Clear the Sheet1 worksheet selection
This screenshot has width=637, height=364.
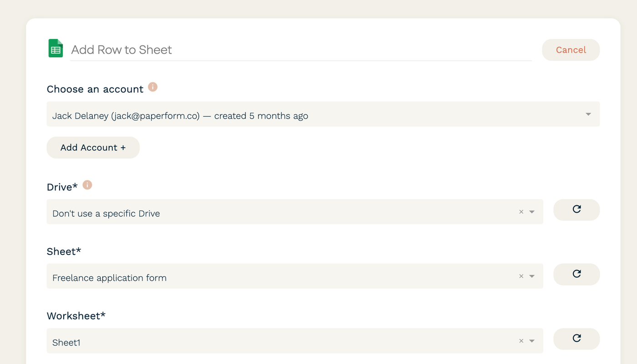coord(521,341)
